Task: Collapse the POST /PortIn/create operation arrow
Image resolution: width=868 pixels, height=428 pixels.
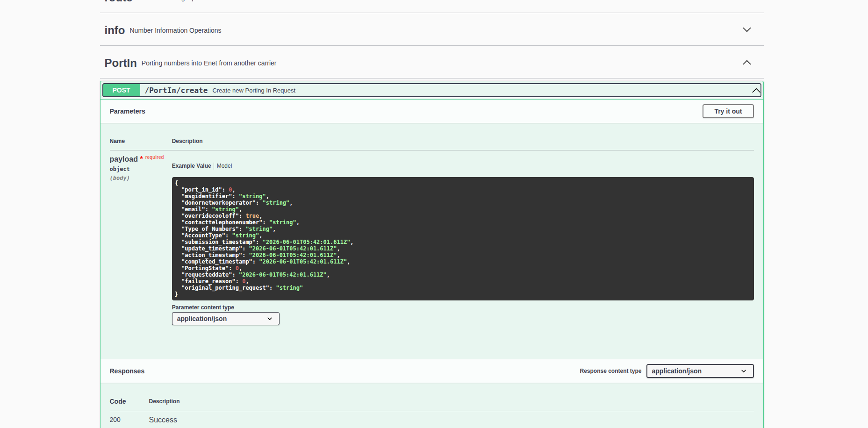Action: tap(755, 91)
